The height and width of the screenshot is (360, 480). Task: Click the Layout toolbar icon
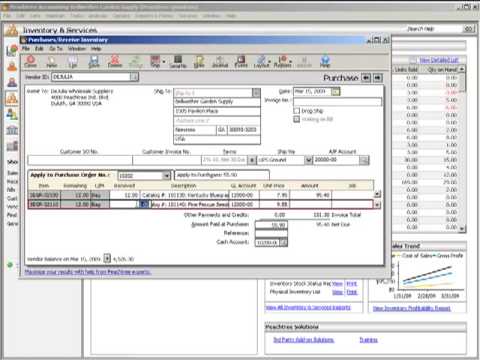pyautogui.click(x=261, y=62)
